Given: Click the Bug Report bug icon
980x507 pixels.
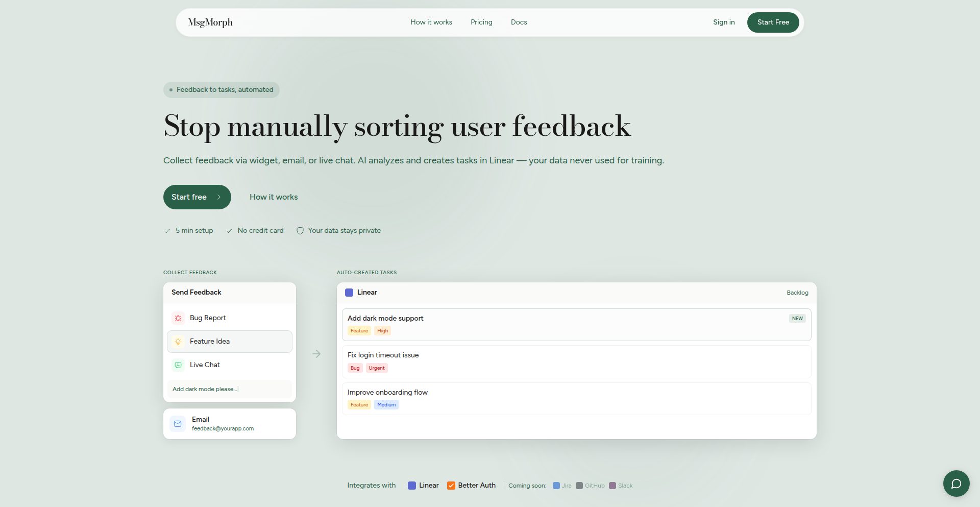Looking at the screenshot, I should 178,318.
